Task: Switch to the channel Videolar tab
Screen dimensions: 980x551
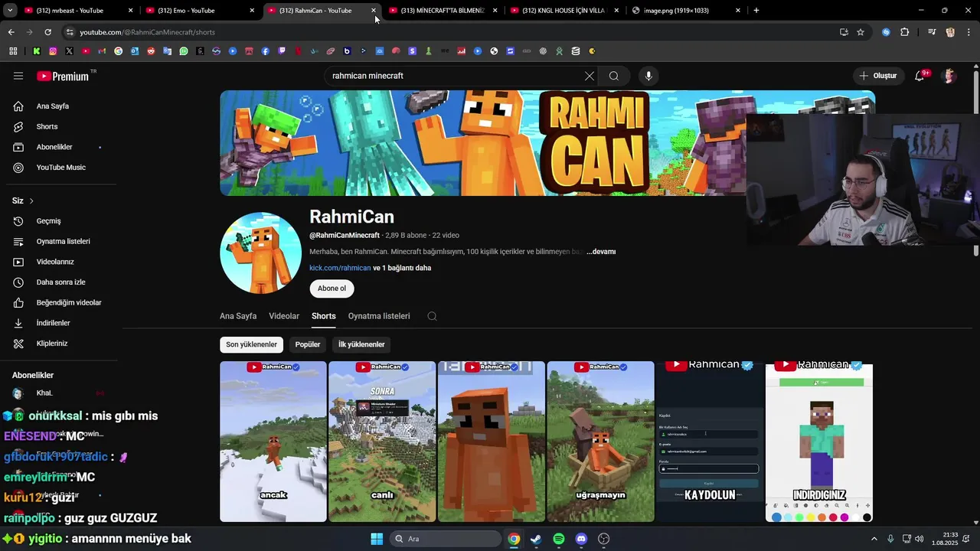Action: (x=284, y=316)
